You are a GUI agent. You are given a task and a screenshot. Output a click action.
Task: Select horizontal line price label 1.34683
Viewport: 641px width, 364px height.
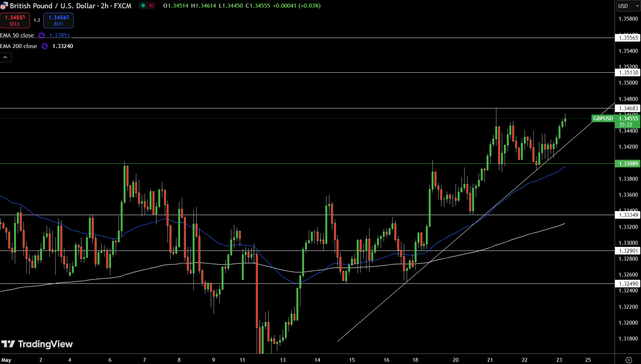(628, 108)
